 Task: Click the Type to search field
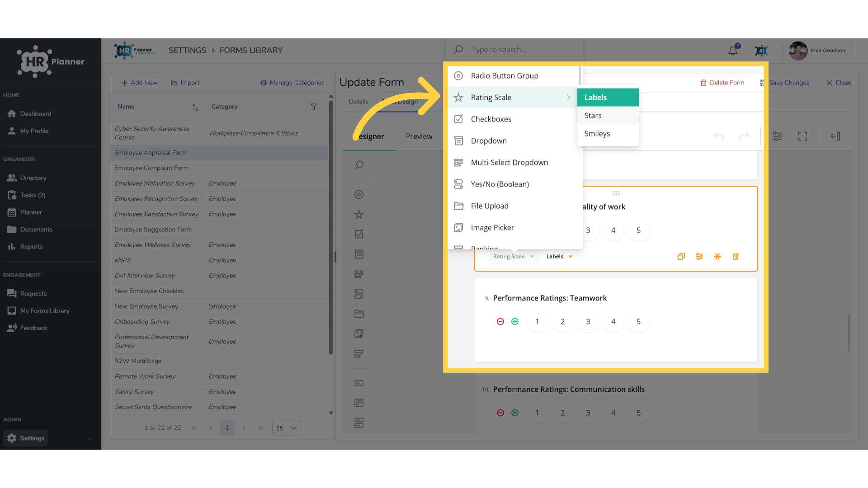(514, 50)
